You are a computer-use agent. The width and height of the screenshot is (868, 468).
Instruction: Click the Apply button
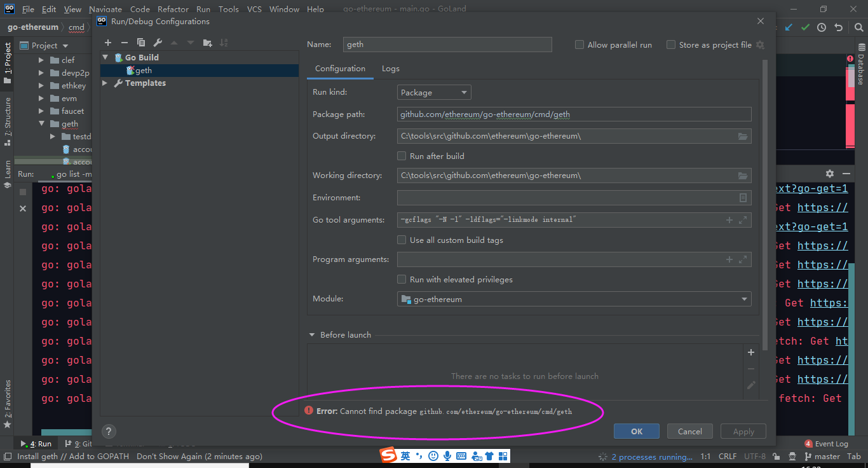(743, 431)
